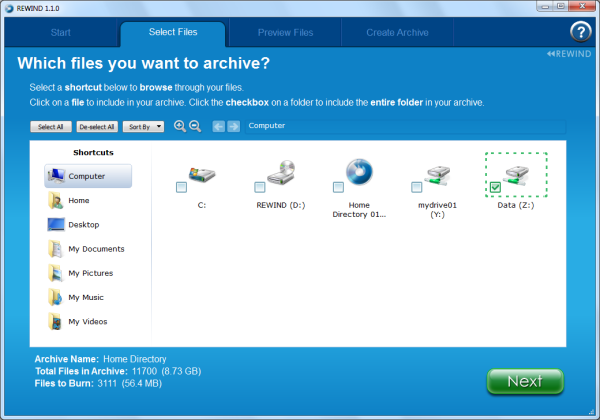Viewport: 600px width, 420px height.
Task: Click the Home folder shortcut icon
Action: (55, 200)
